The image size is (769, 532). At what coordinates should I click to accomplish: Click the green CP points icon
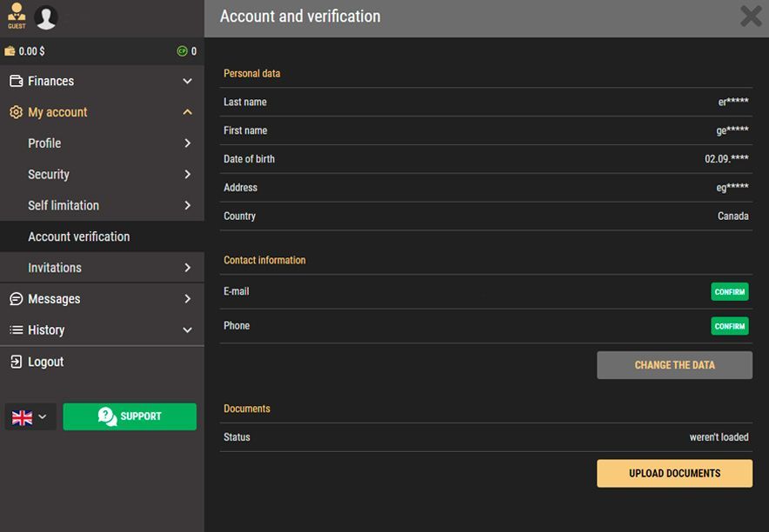pos(182,51)
